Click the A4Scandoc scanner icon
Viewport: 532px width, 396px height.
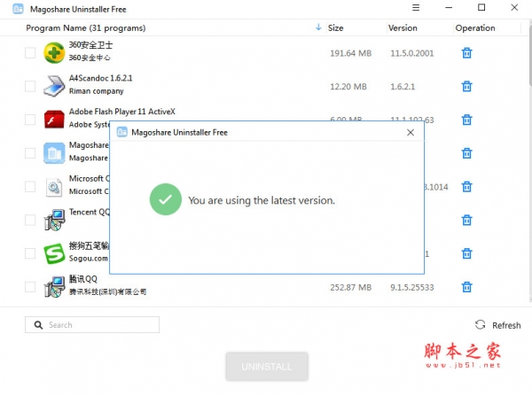click(54, 86)
